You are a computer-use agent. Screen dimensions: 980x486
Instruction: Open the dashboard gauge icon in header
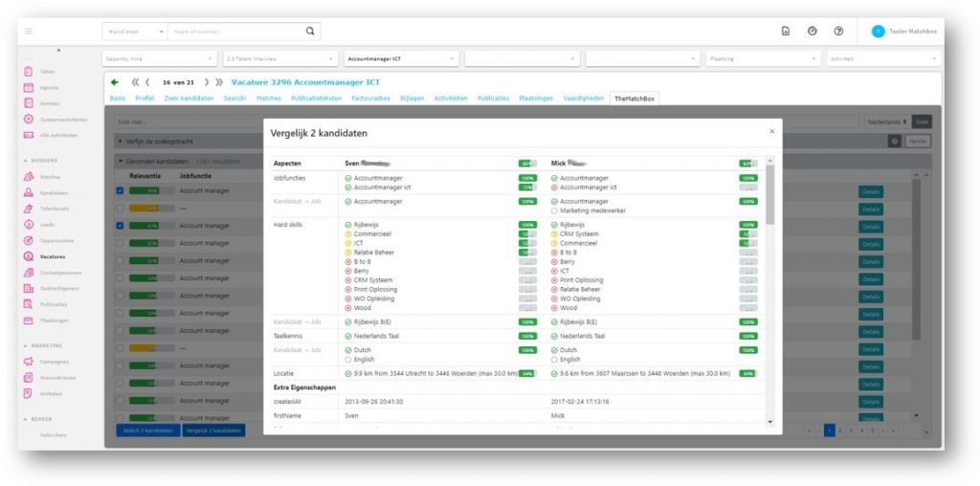(812, 32)
